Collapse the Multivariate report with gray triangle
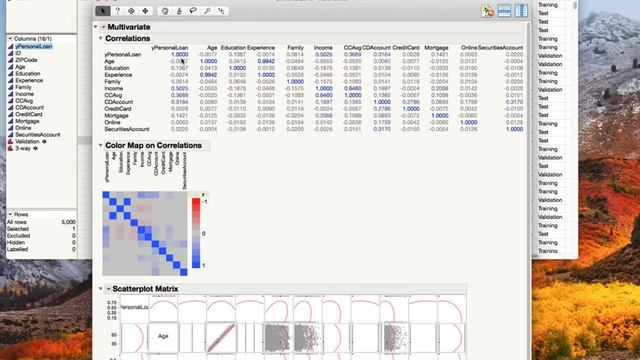640x360 pixels. (96, 27)
